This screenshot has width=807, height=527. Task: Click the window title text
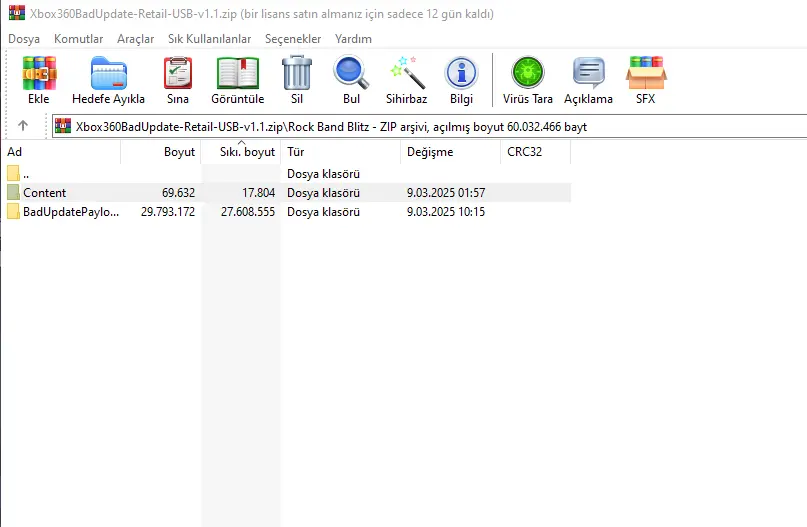click(x=262, y=14)
